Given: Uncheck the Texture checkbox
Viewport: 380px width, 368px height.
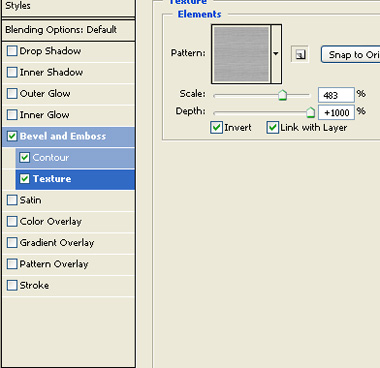Looking at the screenshot, I should click(x=24, y=179).
